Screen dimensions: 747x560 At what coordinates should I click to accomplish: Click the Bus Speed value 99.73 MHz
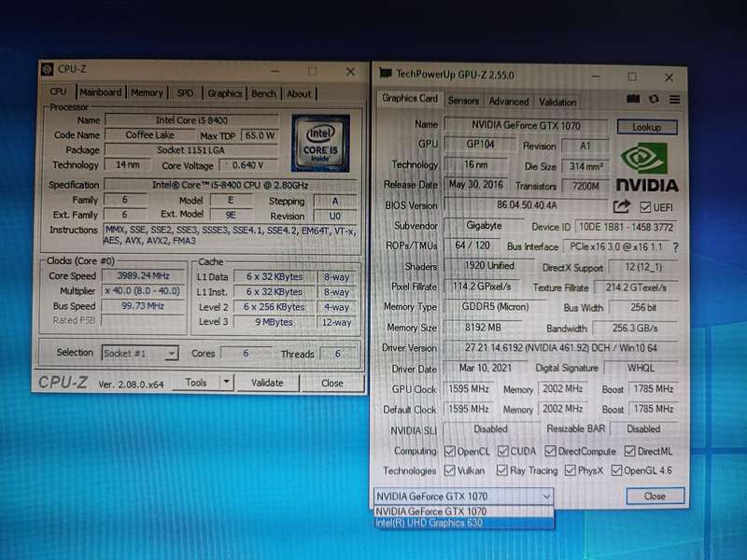[143, 306]
